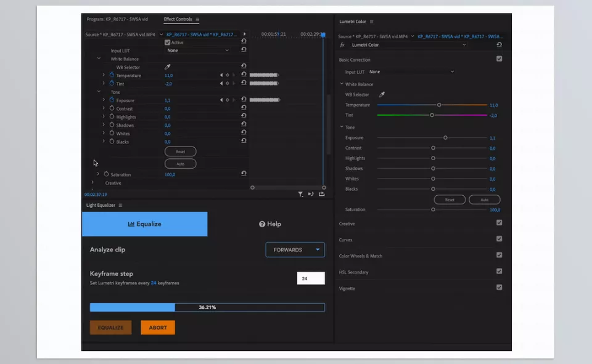Screen dimensions: 592x364
Task: Toggle the Contrast stopwatch icon
Action: point(112,108)
